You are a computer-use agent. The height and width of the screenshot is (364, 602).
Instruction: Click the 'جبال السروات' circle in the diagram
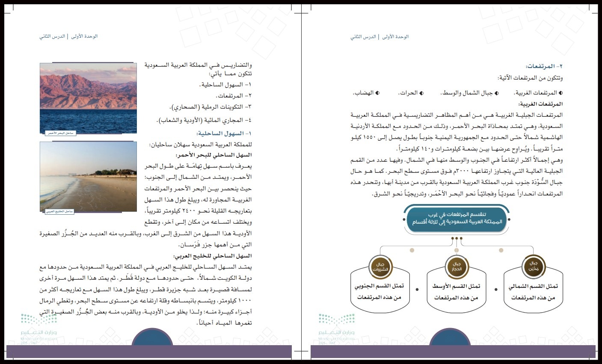point(380,266)
